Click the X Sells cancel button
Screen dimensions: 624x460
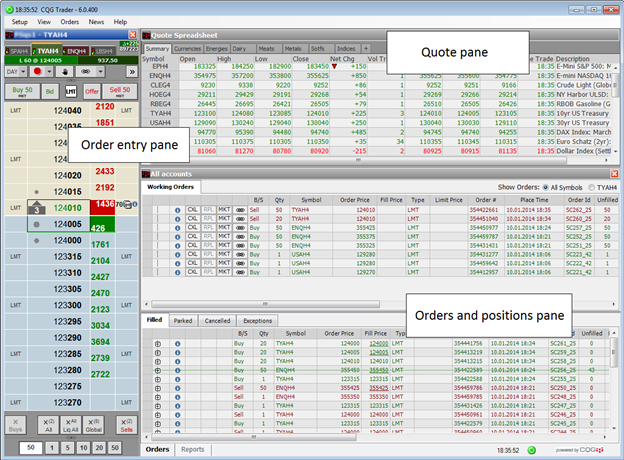click(127, 425)
